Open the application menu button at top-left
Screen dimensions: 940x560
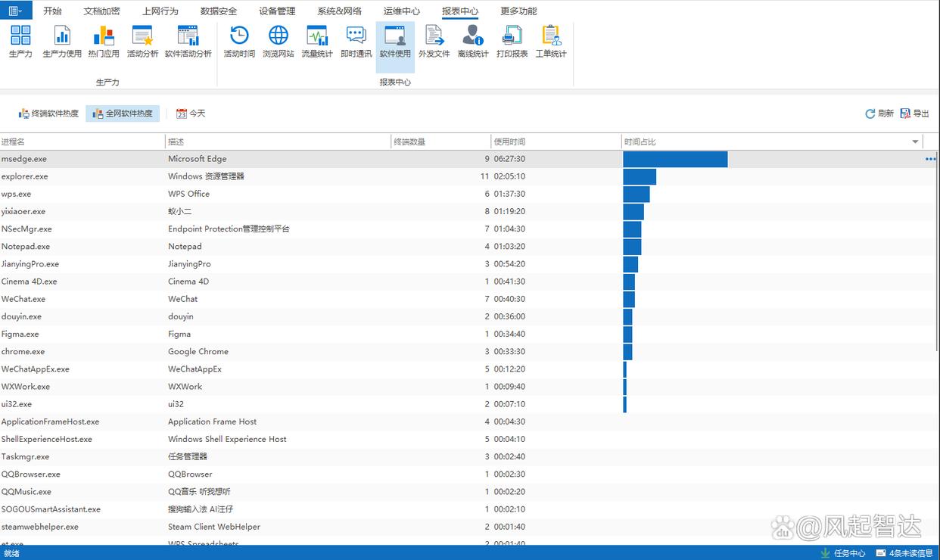tap(16, 11)
